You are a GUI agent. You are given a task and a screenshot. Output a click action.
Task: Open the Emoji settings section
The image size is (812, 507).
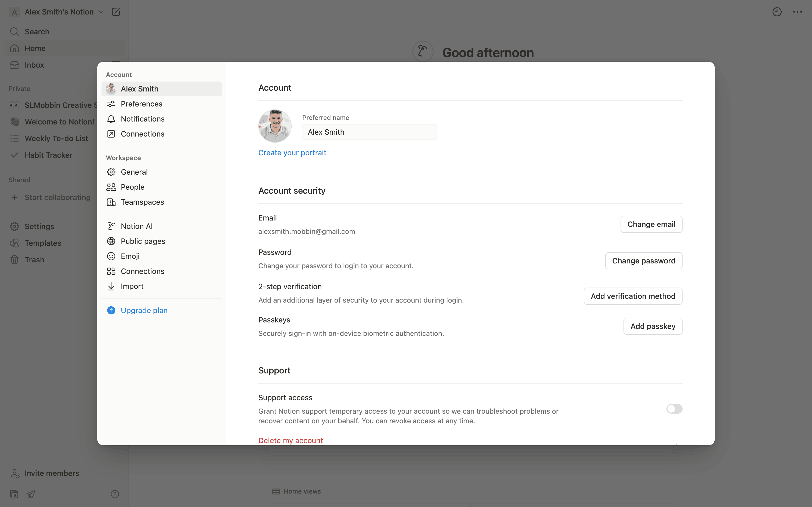(130, 256)
